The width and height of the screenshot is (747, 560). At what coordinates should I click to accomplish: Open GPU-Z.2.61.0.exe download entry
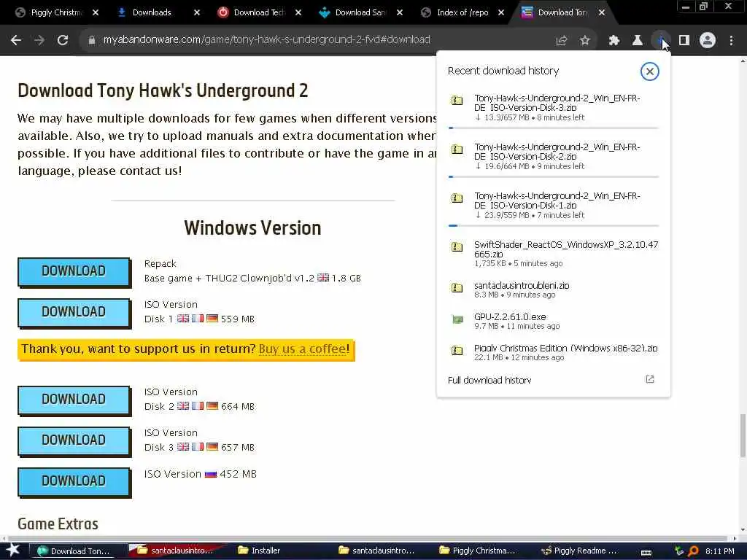pyautogui.click(x=554, y=321)
